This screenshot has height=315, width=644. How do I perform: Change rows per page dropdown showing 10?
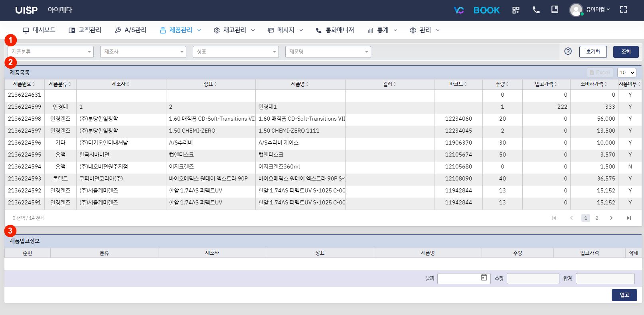tap(626, 72)
